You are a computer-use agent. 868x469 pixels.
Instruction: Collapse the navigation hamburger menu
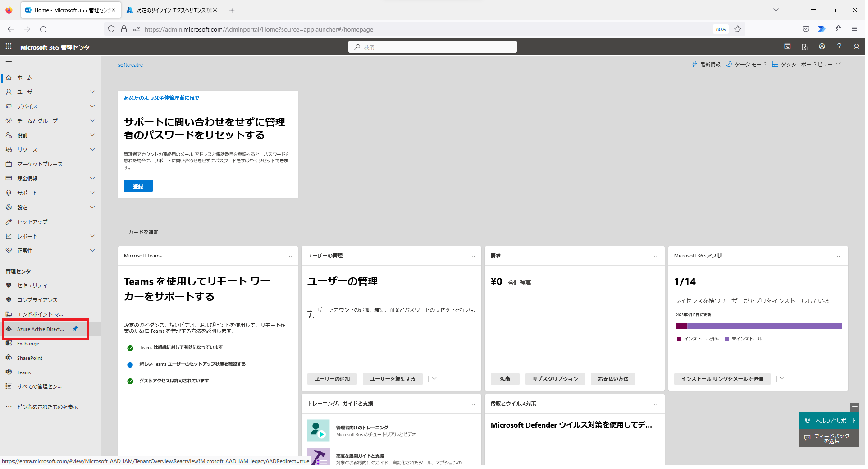click(x=9, y=63)
